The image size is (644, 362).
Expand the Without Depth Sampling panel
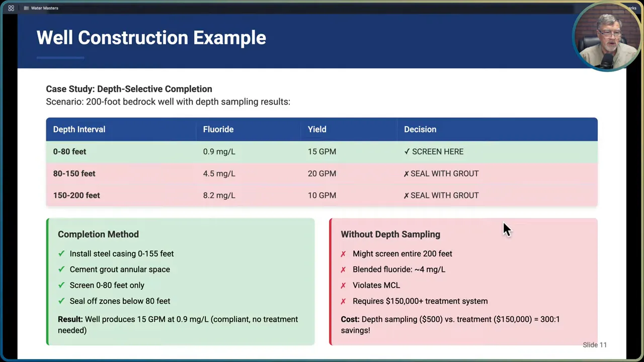point(390,234)
